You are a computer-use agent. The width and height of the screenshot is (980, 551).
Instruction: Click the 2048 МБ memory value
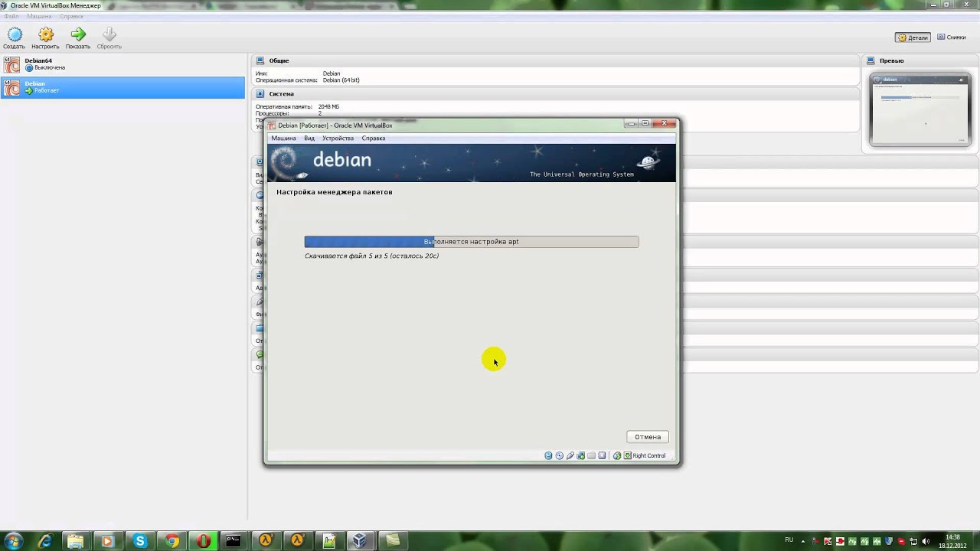[328, 106]
